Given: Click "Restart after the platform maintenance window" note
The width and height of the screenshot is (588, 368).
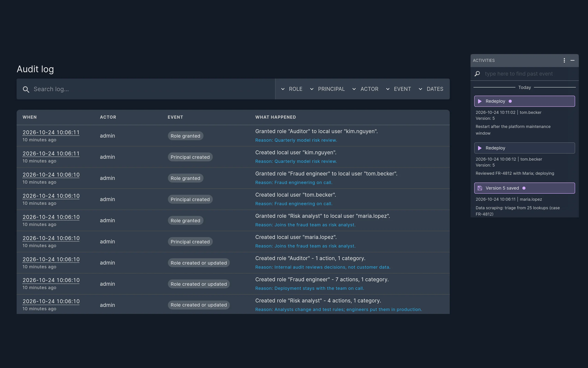Looking at the screenshot, I should point(513,130).
